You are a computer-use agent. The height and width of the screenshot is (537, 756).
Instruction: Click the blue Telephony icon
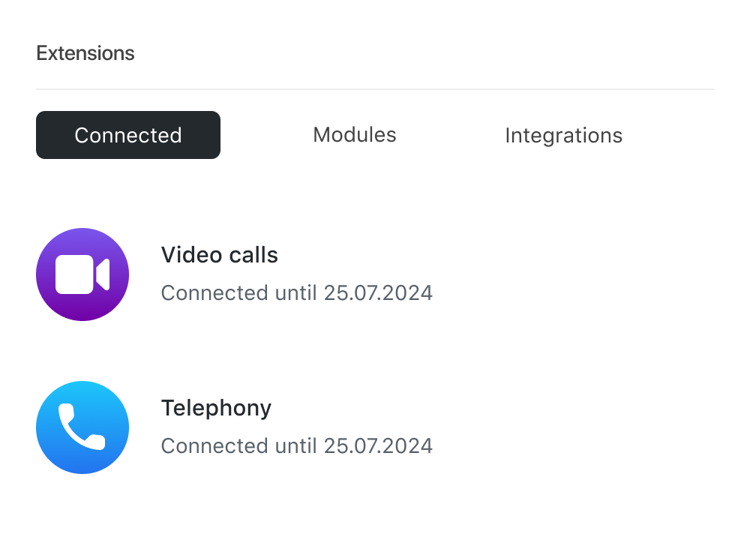(x=82, y=427)
